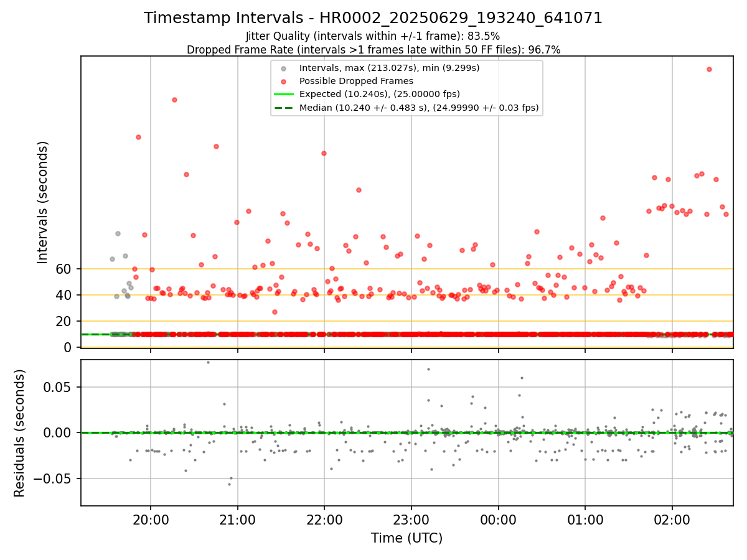Click the '0' tick of the intervals axis
The image size is (747, 560).
click(x=68, y=347)
